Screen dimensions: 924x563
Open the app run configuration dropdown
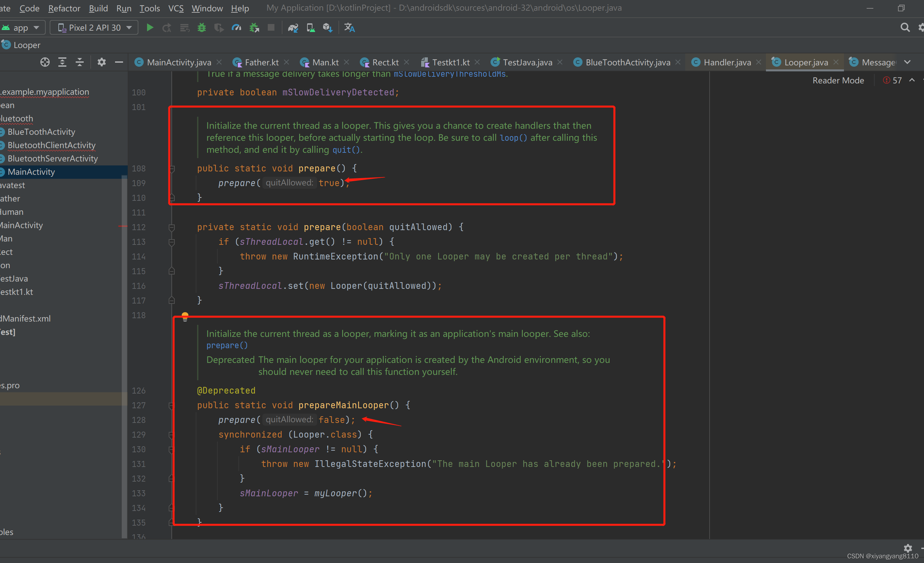tap(22, 28)
